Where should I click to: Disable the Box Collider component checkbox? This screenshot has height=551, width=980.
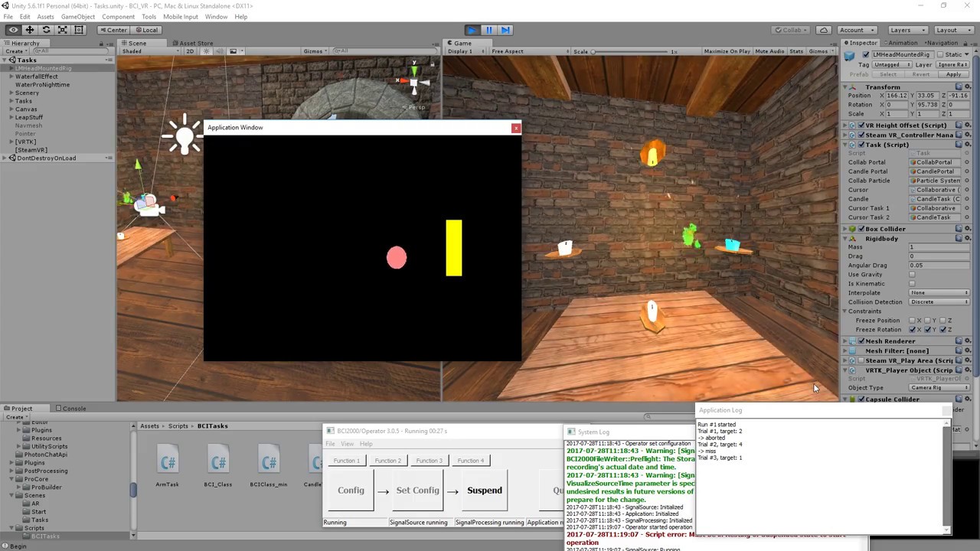point(861,229)
